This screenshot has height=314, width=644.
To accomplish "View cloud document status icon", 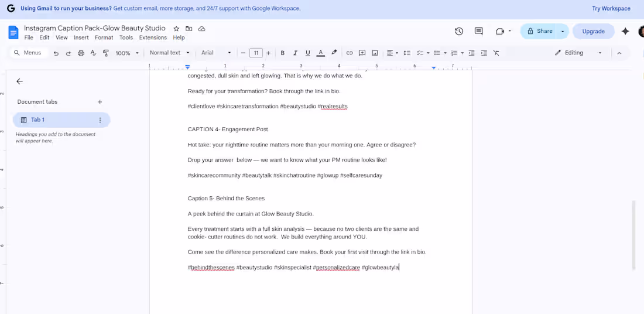I will tap(201, 29).
